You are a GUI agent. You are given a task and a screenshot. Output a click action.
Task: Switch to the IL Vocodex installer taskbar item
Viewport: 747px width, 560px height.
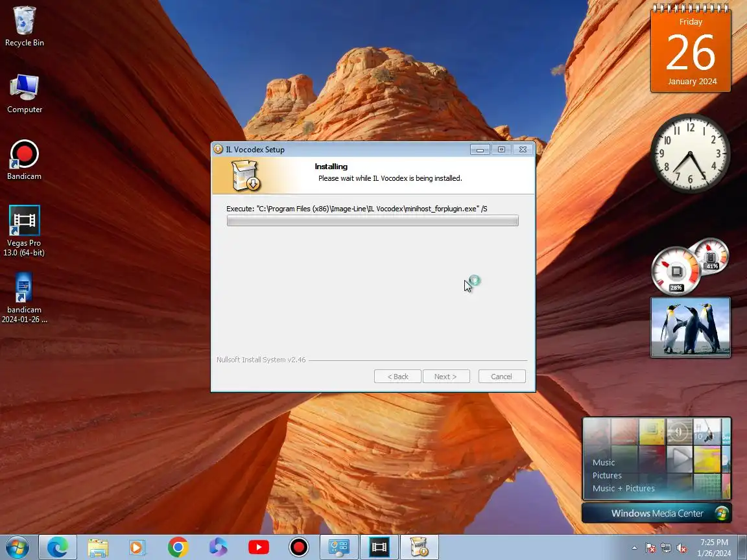point(420,547)
